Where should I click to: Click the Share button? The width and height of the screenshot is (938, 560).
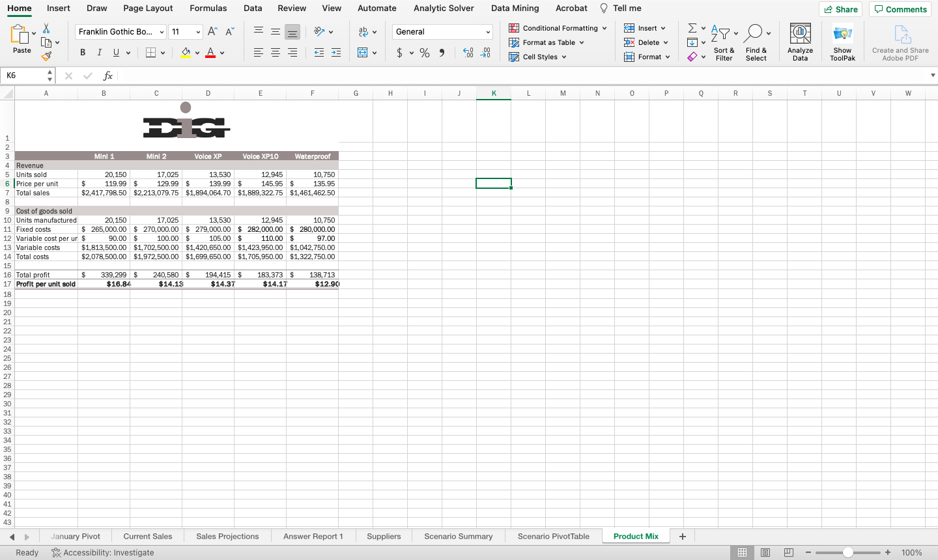point(840,9)
